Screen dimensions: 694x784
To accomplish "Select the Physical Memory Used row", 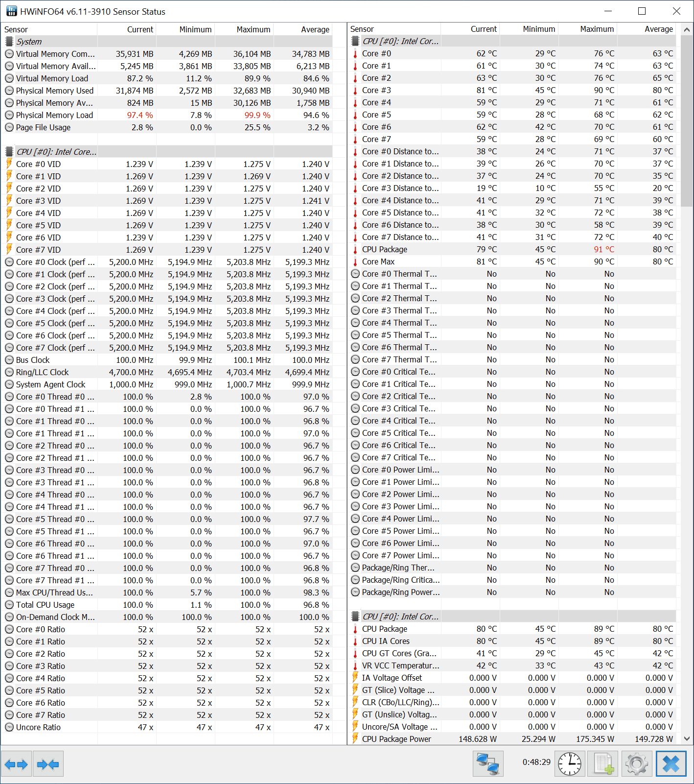I will (167, 91).
